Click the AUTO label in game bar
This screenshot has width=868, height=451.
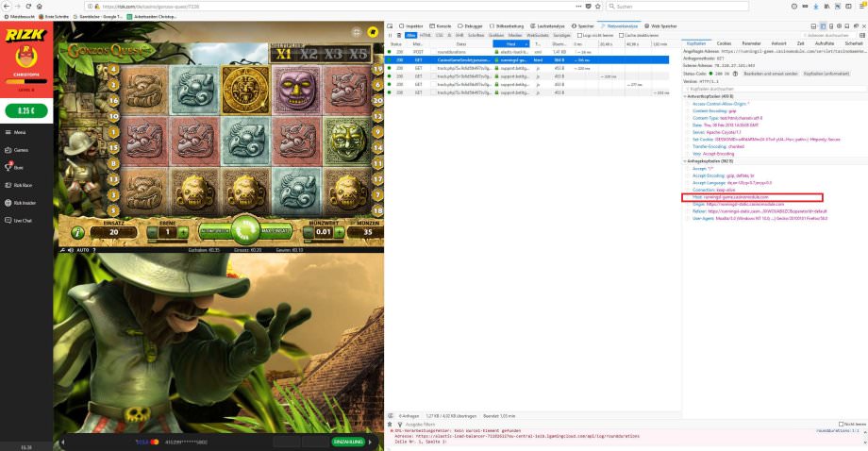click(x=82, y=250)
